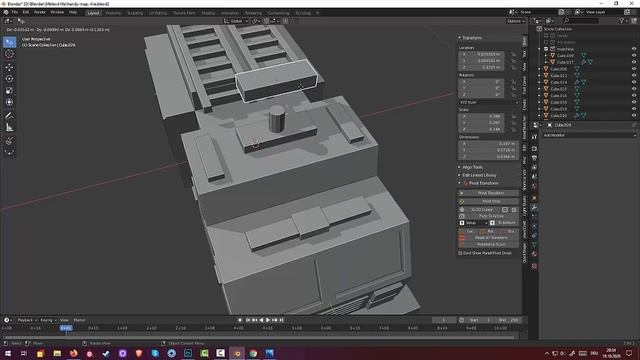The height and width of the screenshot is (360, 640).
Task: Click Reset All Transform button
Action: (489, 238)
